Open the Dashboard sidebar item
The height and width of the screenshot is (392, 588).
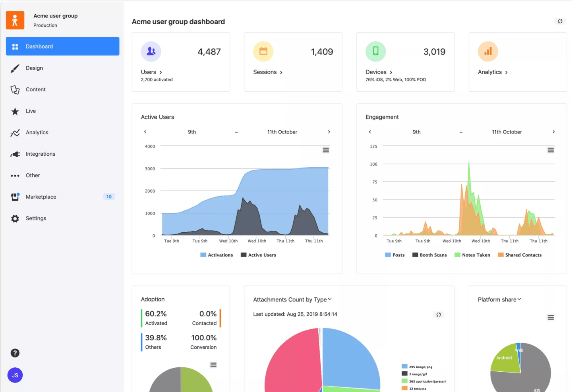(62, 46)
